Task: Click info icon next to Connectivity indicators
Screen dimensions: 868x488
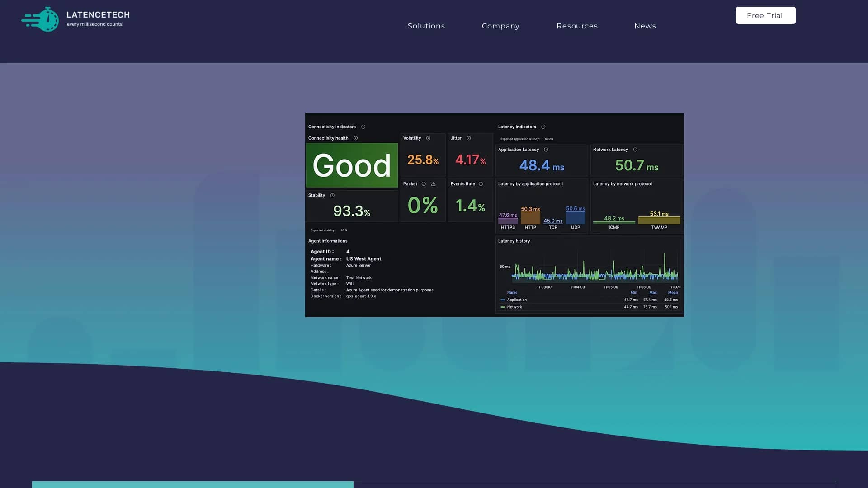Action: point(363,127)
